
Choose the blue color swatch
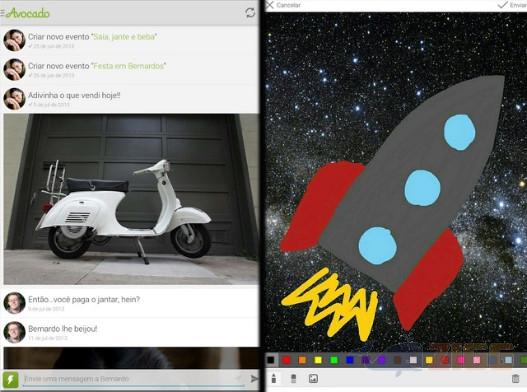point(350,360)
